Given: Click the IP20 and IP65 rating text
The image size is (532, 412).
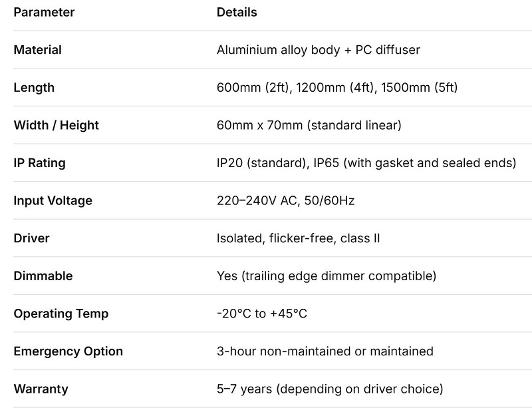Looking at the screenshot, I should coord(366,163).
